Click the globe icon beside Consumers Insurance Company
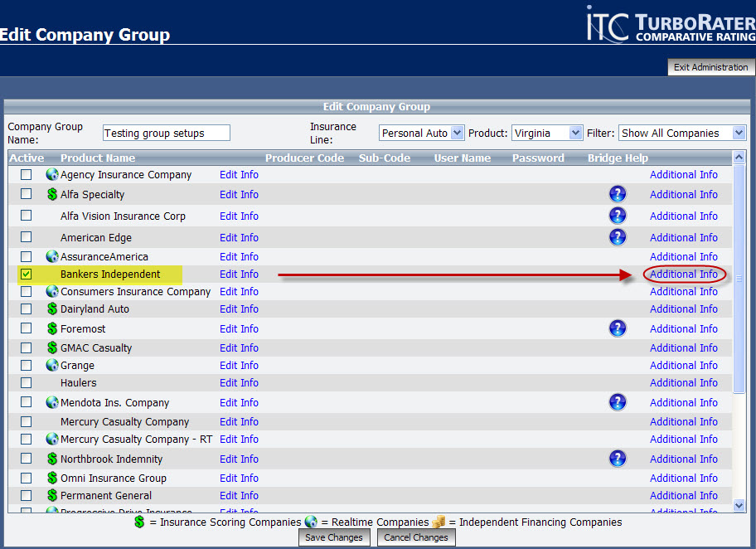The image size is (756, 549). (x=52, y=291)
